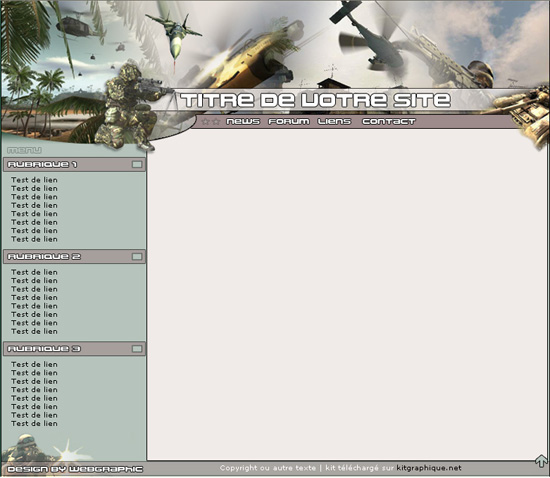Click the Rubrique 3 header title

(x=44, y=349)
